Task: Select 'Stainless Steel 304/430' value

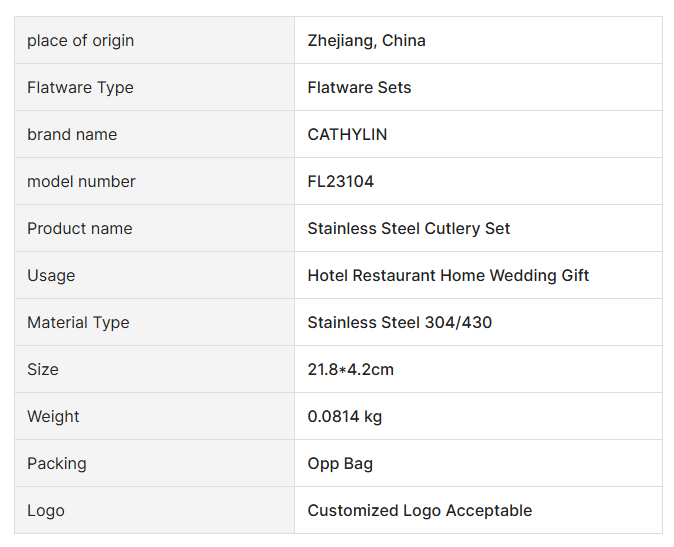Action: click(399, 323)
